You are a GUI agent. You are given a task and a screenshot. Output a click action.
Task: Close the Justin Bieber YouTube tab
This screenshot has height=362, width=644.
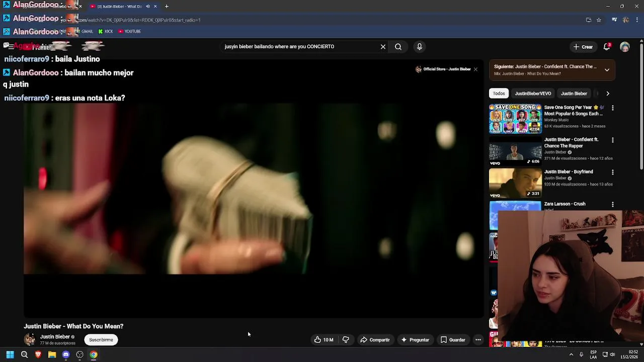[x=155, y=7]
